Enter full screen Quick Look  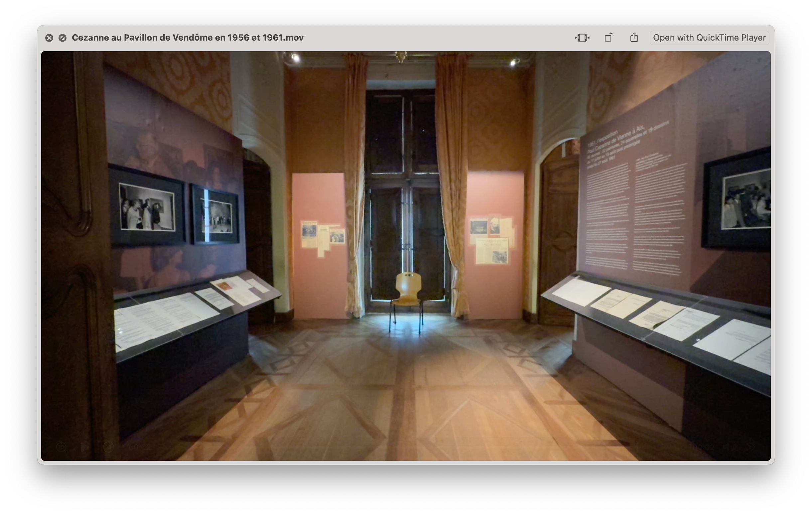click(63, 38)
